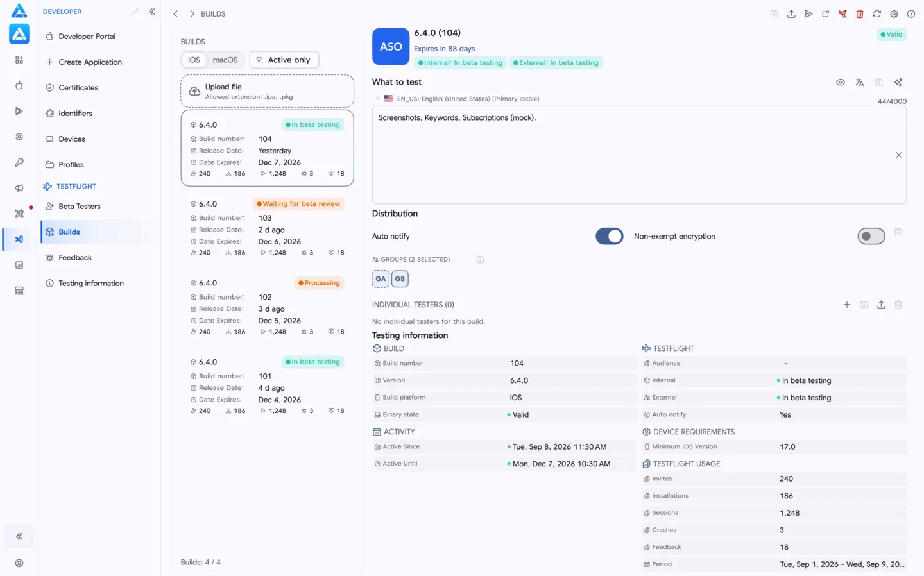
Task: Click External: In beta testing badge in header
Action: pos(556,63)
